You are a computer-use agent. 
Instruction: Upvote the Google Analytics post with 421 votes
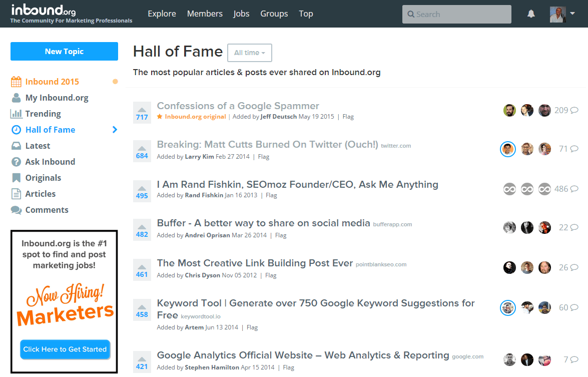[142, 362]
